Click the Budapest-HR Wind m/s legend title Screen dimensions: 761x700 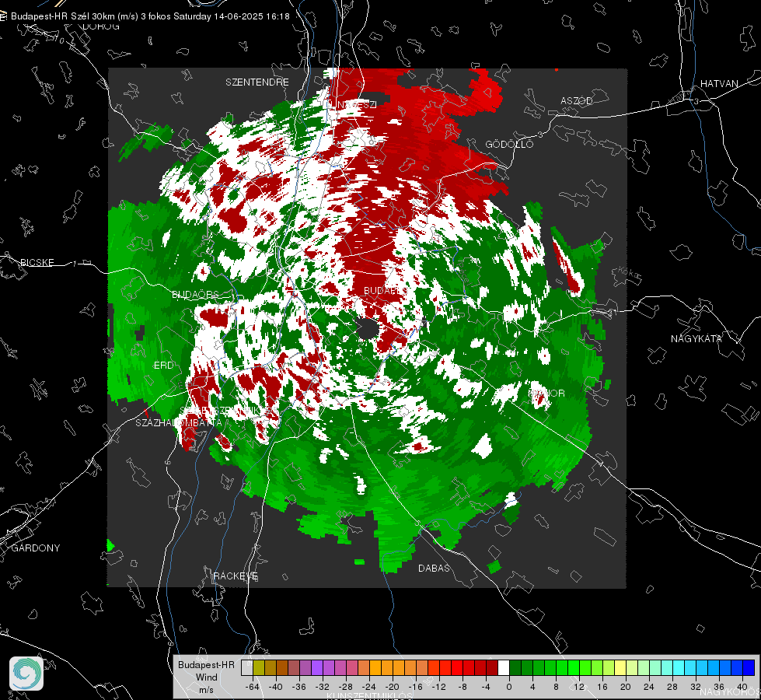pyautogui.click(x=206, y=677)
